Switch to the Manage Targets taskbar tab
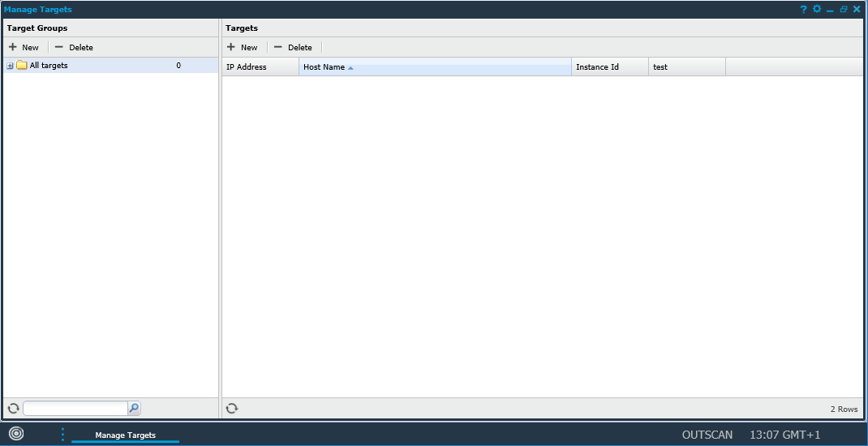 pos(125,435)
